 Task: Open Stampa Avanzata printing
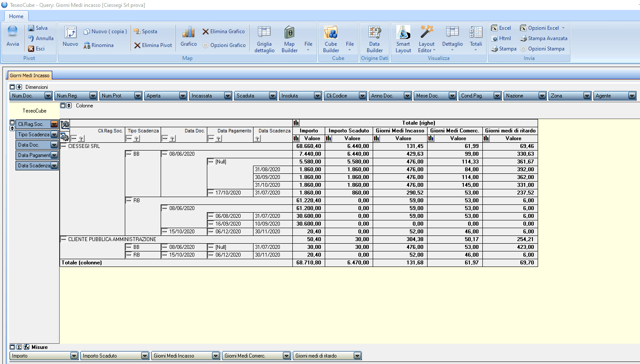click(544, 38)
